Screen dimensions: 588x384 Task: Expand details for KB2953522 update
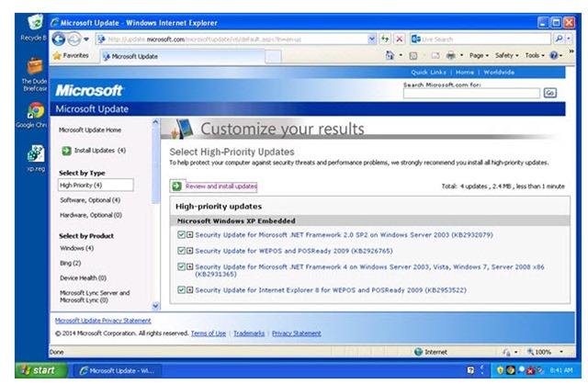(x=190, y=290)
